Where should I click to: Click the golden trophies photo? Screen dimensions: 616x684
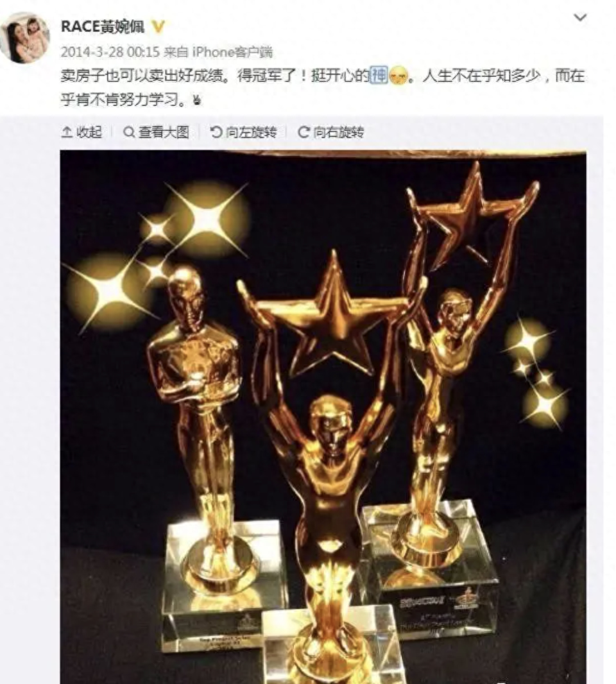click(323, 416)
